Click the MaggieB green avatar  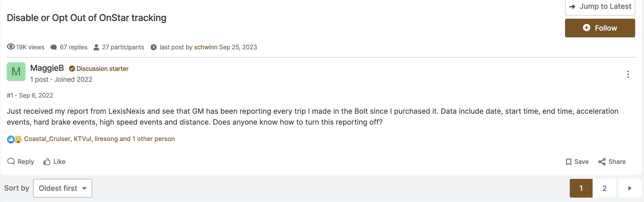(x=16, y=72)
